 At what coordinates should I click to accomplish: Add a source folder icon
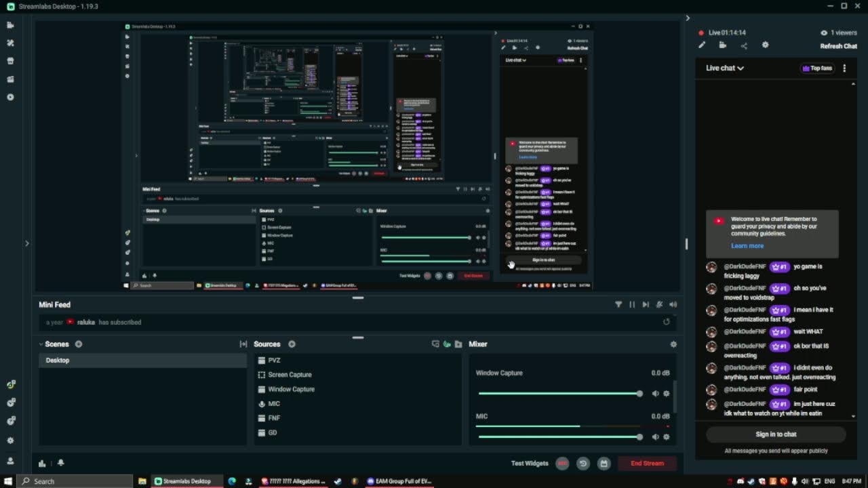coord(458,344)
